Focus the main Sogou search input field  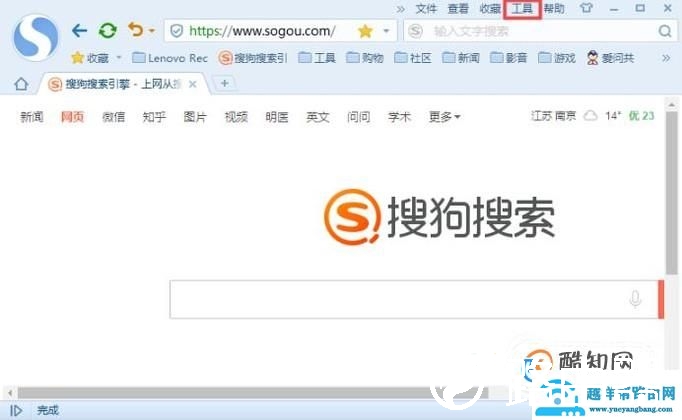pyautogui.click(x=414, y=300)
